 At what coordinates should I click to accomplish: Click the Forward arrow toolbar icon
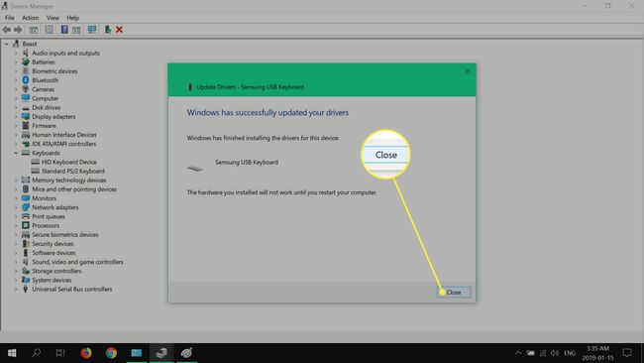point(18,30)
